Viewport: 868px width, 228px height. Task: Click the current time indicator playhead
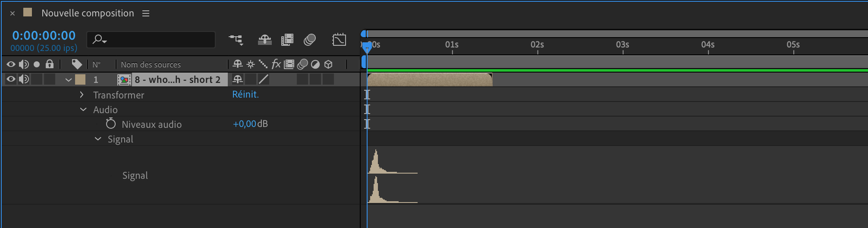(366, 47)
